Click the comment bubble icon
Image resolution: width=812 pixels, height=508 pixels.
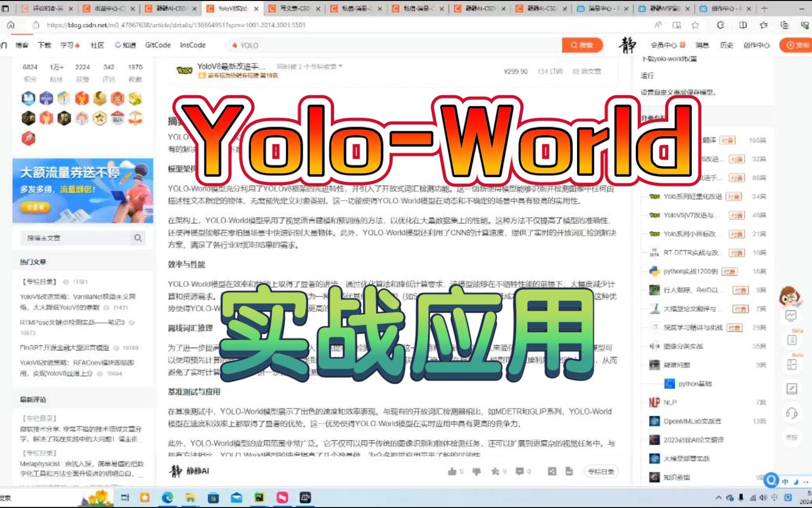[x=520, y=471]
